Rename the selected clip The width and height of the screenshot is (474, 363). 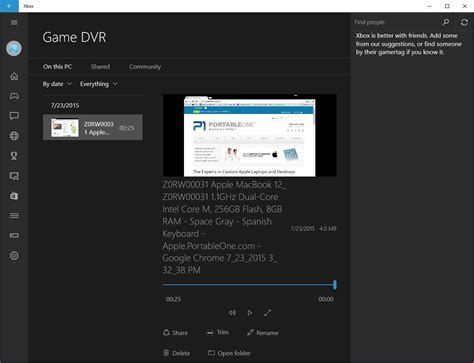pyautogui.click(x=263, y=333)
